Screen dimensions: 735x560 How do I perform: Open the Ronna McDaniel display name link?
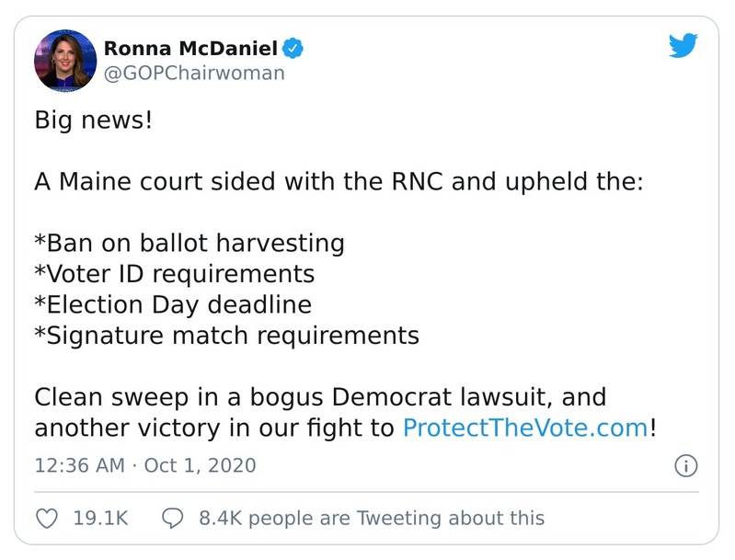(x=190, y=48)
